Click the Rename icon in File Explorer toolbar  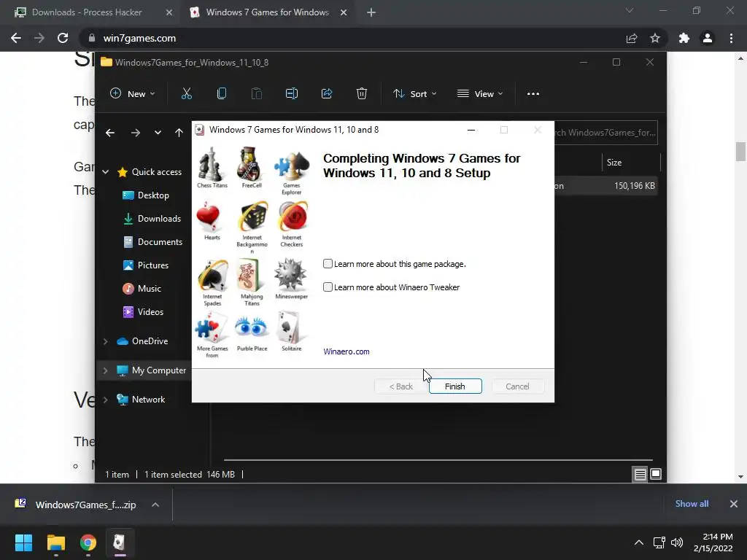pyautogui.click(x=292, y=94)
